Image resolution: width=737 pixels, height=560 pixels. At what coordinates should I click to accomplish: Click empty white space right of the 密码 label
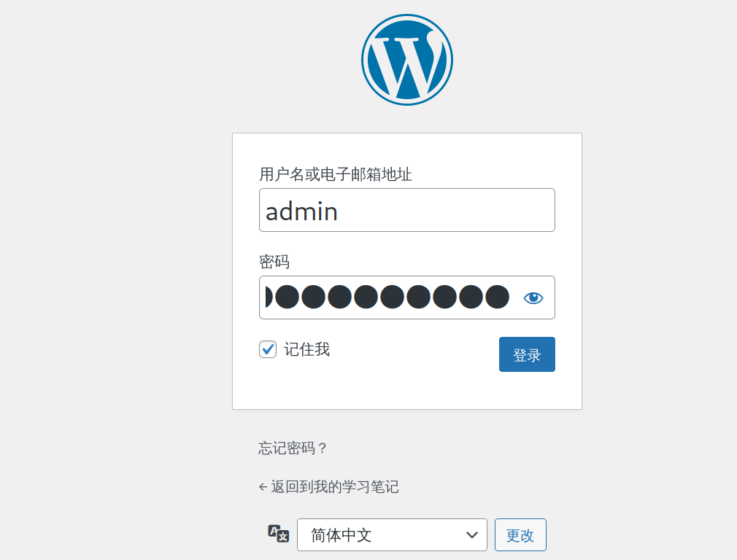point(423,262)
